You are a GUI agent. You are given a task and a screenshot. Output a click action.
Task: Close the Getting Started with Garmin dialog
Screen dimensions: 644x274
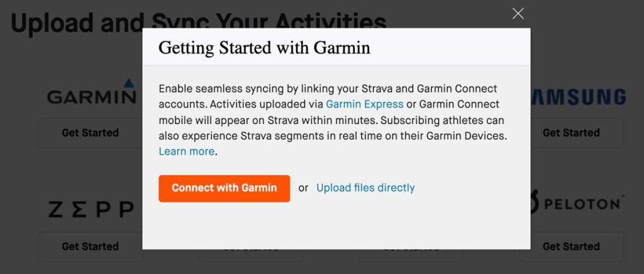tap(518, 13)
